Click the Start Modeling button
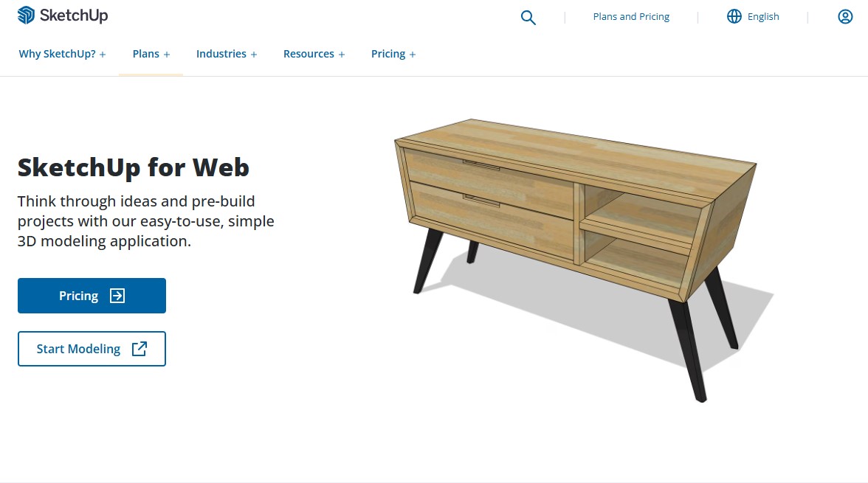This screenshot has height=483, width=868. [x=92, y=349]
